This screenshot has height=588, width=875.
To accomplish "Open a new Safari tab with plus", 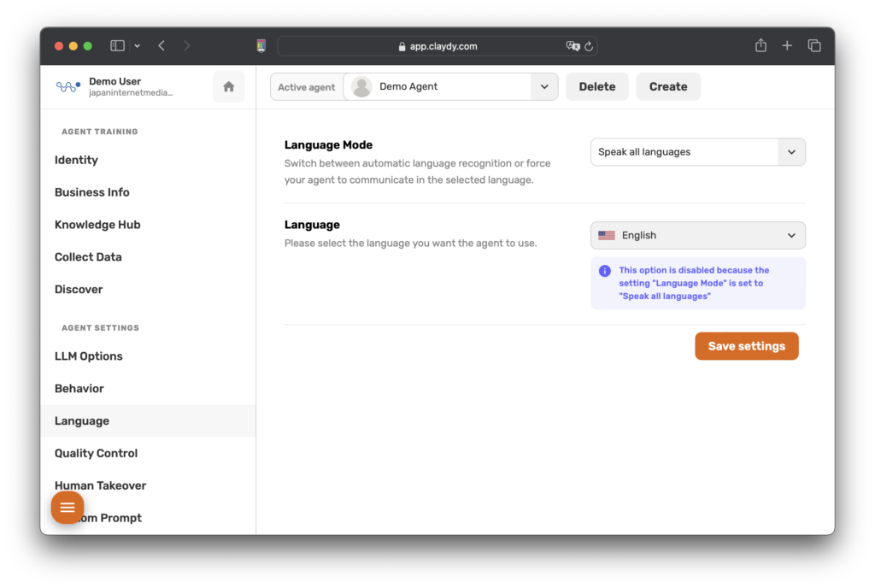I will coord(787,46).
